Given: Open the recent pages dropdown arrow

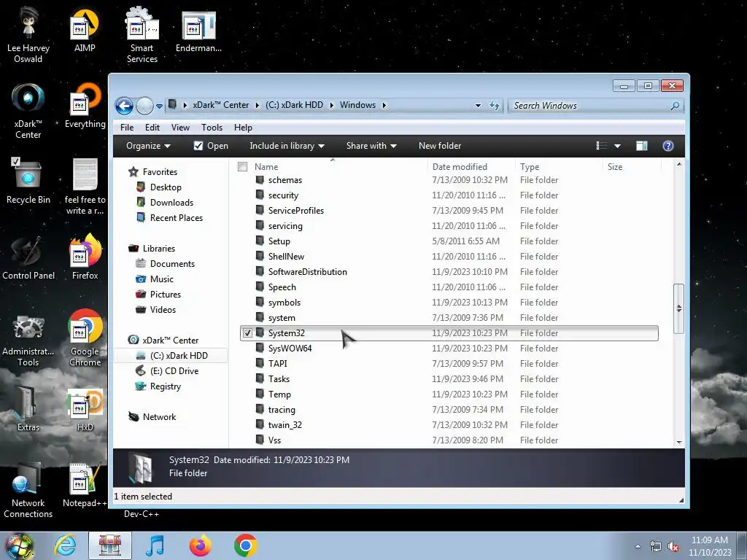Looking at the screenshot, I should tap(159, 106).
